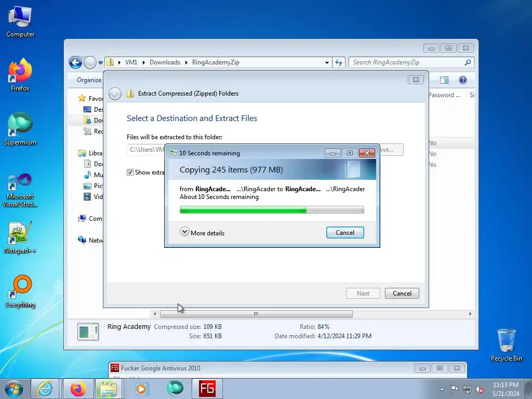The height and width of the screenshot is (399, 532).
Task: Expand the arrow before VM1 breadcrumb
Action: click(x=119, y=62)
